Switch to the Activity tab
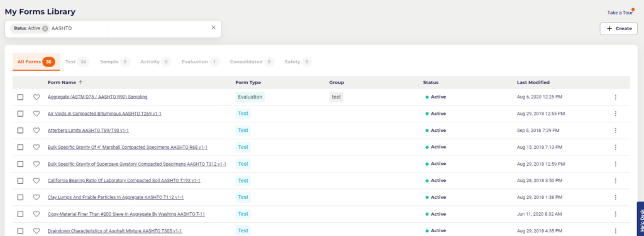 (156, 62)
